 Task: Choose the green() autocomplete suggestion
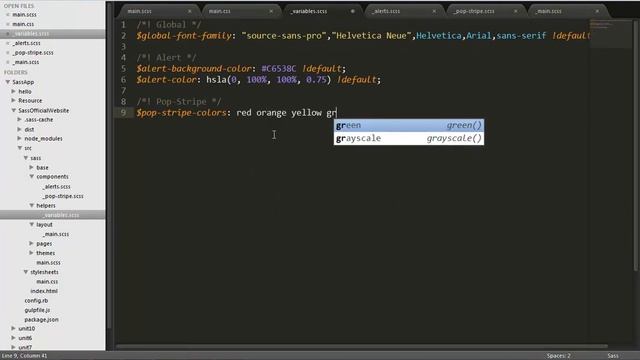(409, 125)
